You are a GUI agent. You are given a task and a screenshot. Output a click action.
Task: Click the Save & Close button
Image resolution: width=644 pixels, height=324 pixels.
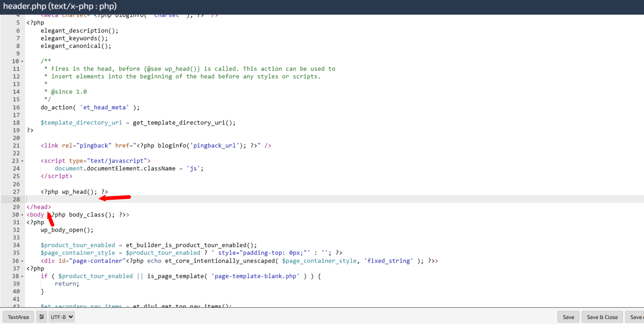[x=602, y=317]
